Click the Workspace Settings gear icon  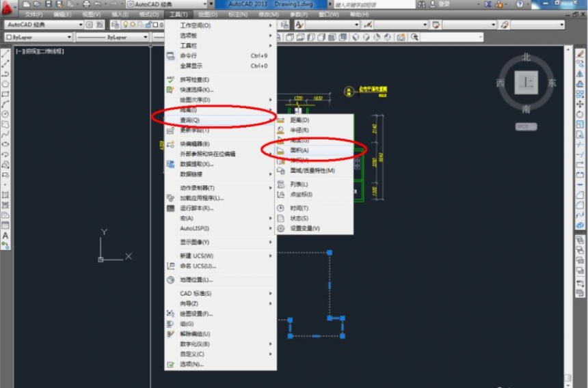point(90,25)
